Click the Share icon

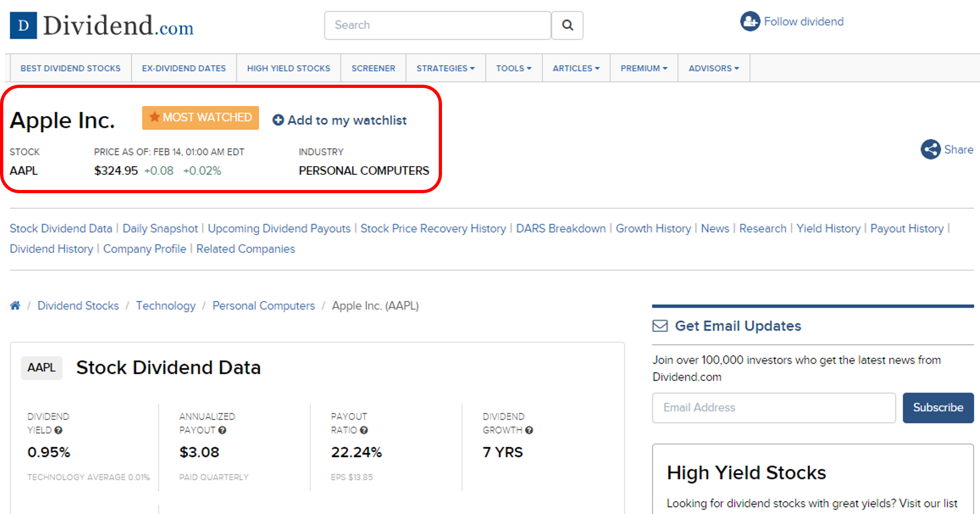point(931,149)
